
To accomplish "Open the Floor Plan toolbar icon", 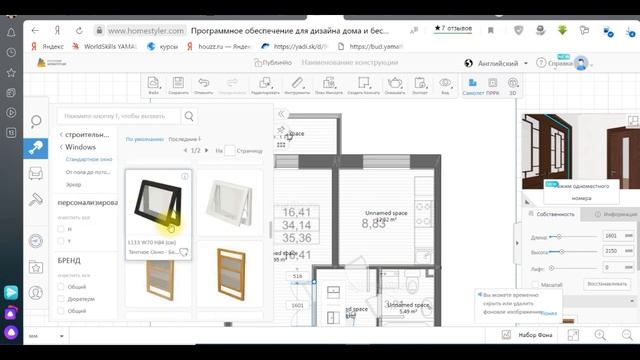I will tap(329, 85).
